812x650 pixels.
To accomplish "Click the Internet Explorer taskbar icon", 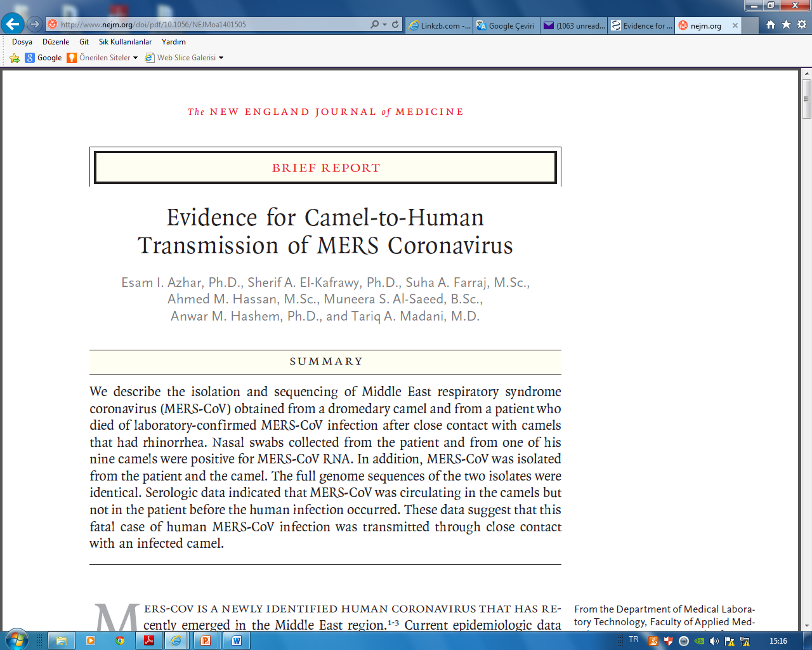I will pos(177,640).
